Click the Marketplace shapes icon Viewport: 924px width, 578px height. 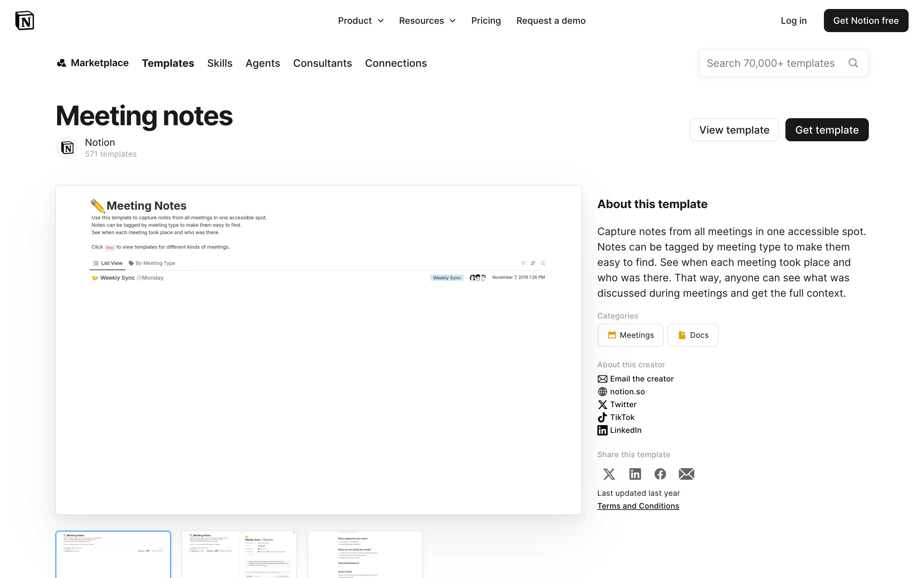62,63
